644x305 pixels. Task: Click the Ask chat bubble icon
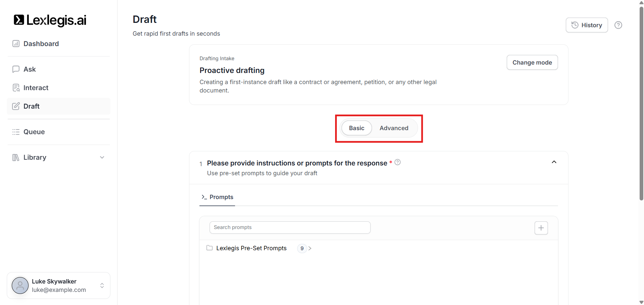click(x=16, y=69)
